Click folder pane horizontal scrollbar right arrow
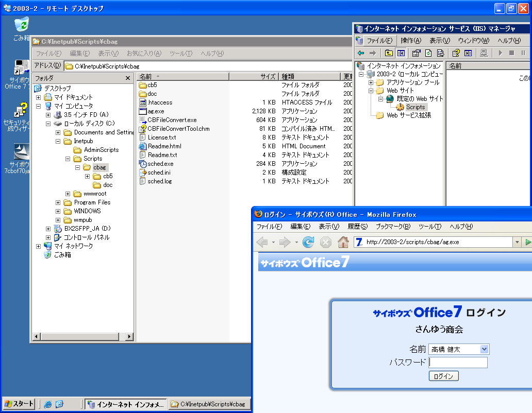Viewport: 532px width, 413px height. [x=129, y=336]
